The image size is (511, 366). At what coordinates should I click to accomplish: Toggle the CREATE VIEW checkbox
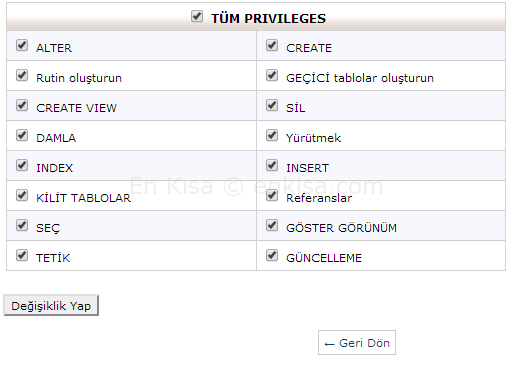pos(22,105)
